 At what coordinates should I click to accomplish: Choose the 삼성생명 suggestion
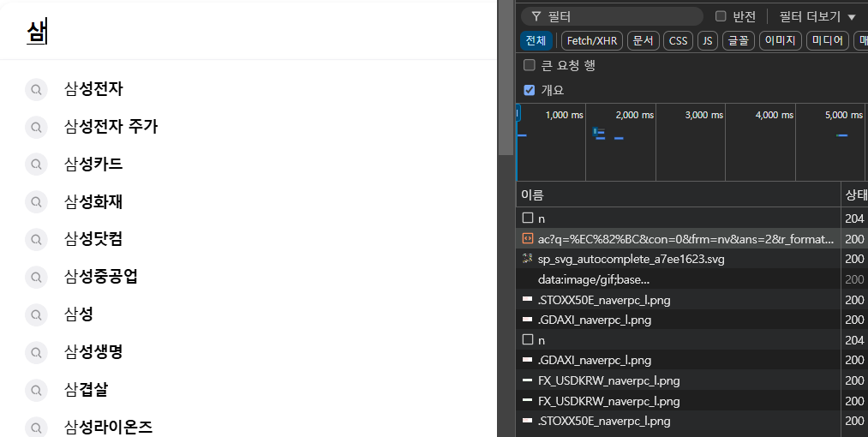[93, 352]
